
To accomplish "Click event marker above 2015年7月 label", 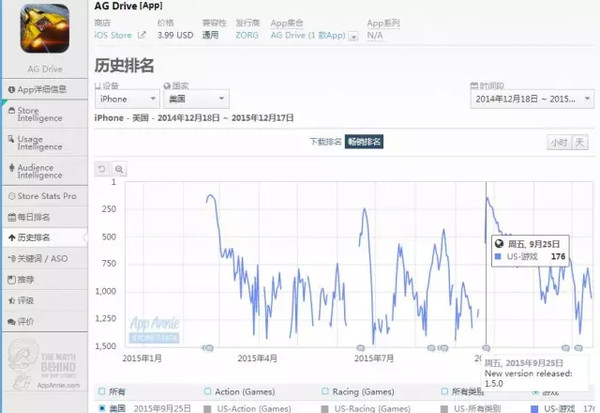I will [x=360, y=348].
